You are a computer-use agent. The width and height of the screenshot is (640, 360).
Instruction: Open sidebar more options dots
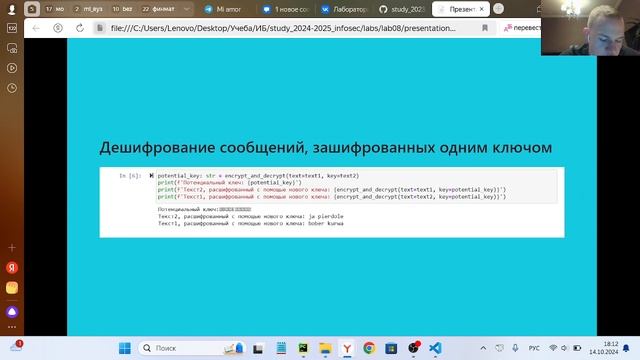pos(12,327)
